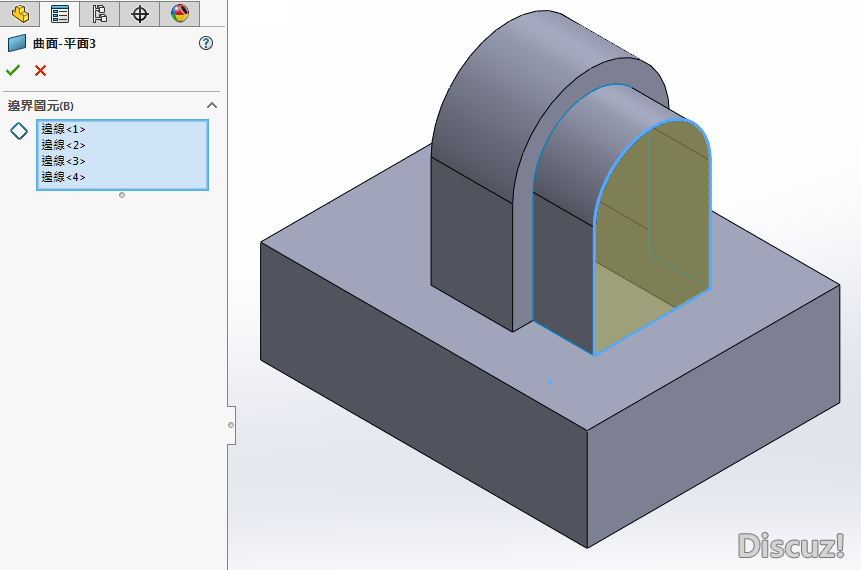This screenshot has width=861, height=570.
Task: Open help with the question mark icon
Action: point(206,43)
